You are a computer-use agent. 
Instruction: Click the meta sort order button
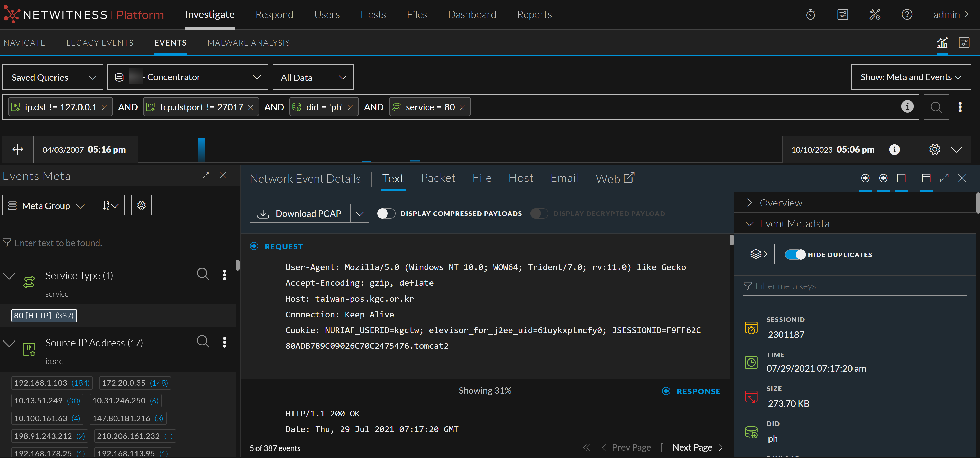[110, 205]
